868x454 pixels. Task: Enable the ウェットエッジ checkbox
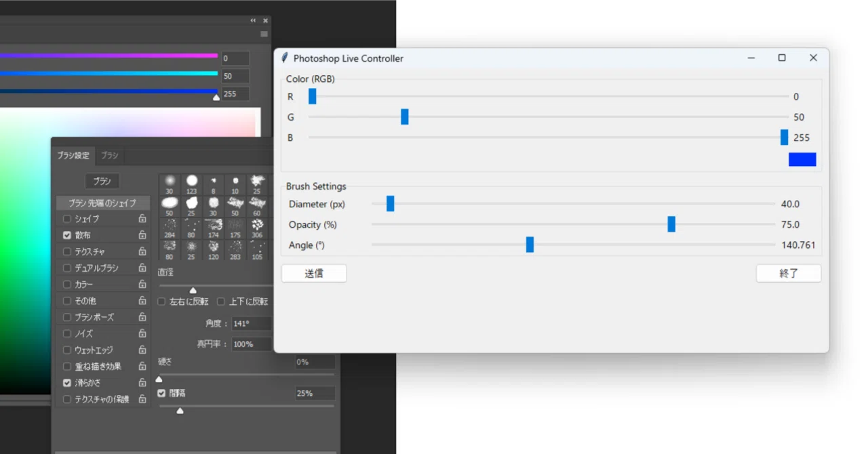tap(67, 350)
